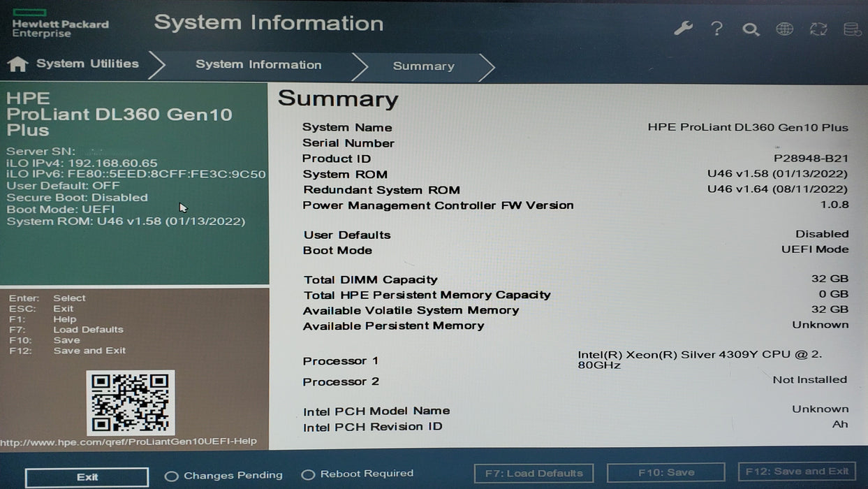Click Power Management Controller FW Version label
This screenshot has width=868, height=489.
point(438,205)
